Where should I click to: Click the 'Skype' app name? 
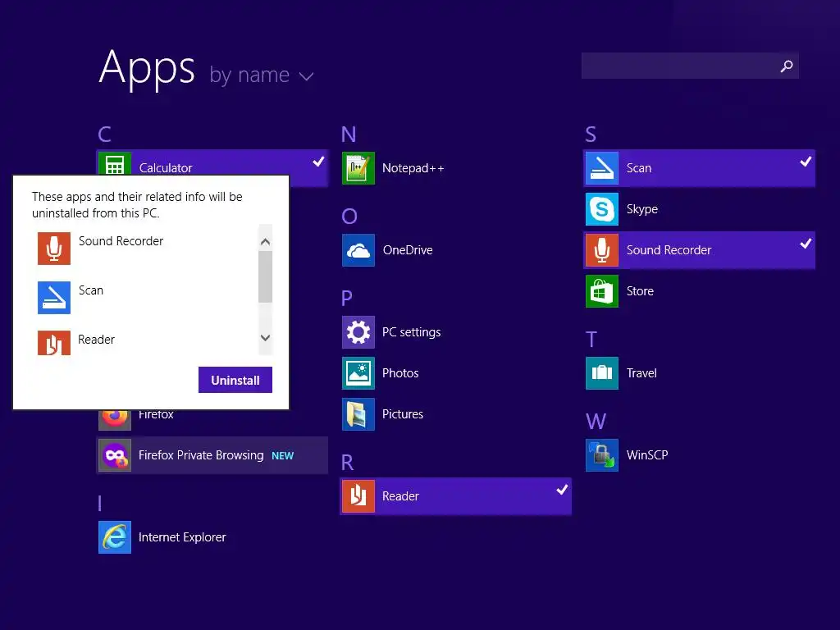(x=641, y=209)
